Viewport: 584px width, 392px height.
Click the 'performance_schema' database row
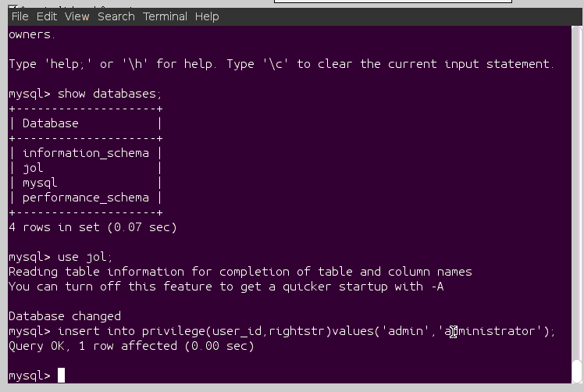click(86, 198)
